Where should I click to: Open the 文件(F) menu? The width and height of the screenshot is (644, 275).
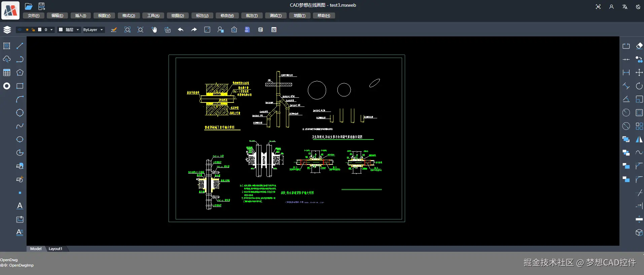34,16
